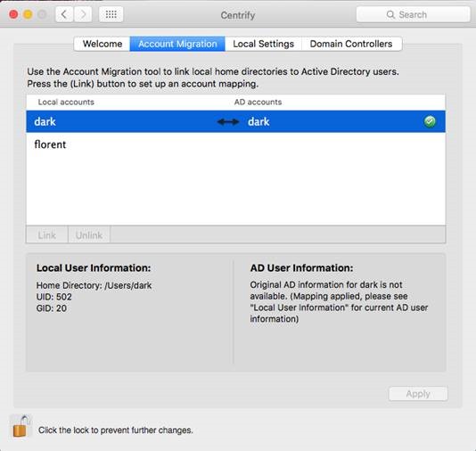Image resolution: width=476 pixels, height=451 pixels.
Task: Click the padlock to prevent changes
Action: point(21,427)
